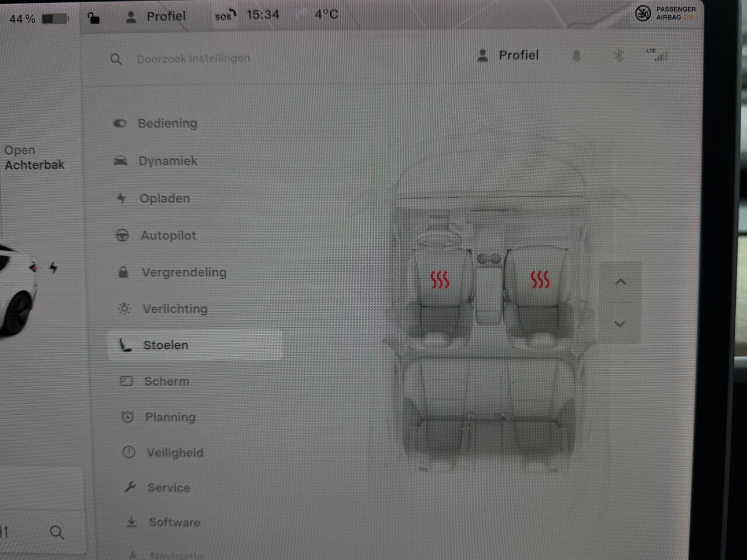Image resolution: width=747 pixels, height=560 pixels.
Task: Tap Open Achterbak button
Action: click(34, 157)
